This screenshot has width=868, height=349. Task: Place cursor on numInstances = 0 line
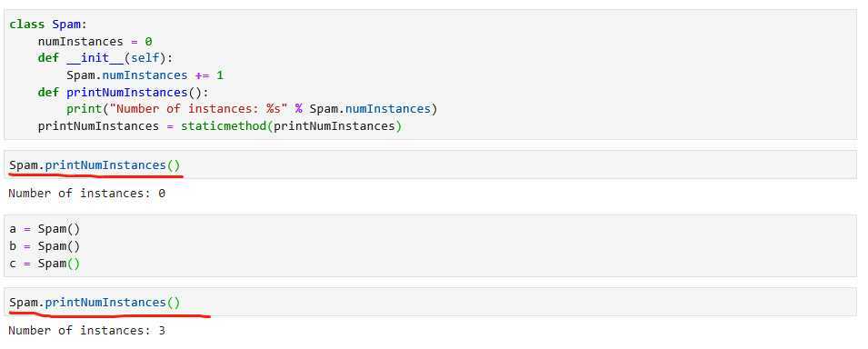click(95, 42)
